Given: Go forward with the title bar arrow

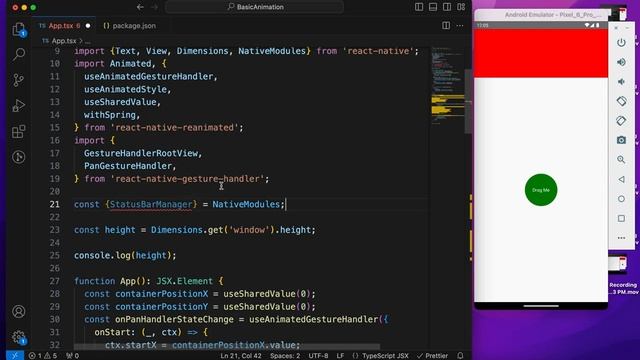Looking at the screenshot, I should [154, 7].
